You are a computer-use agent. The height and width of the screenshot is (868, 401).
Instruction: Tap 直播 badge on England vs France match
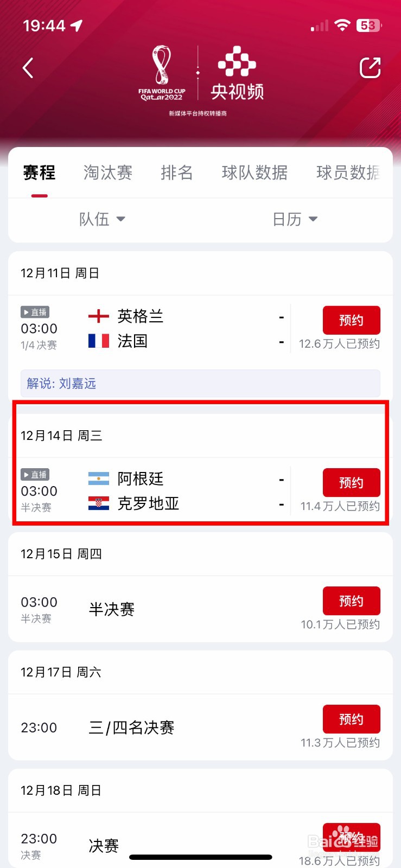tap(35, 312)
